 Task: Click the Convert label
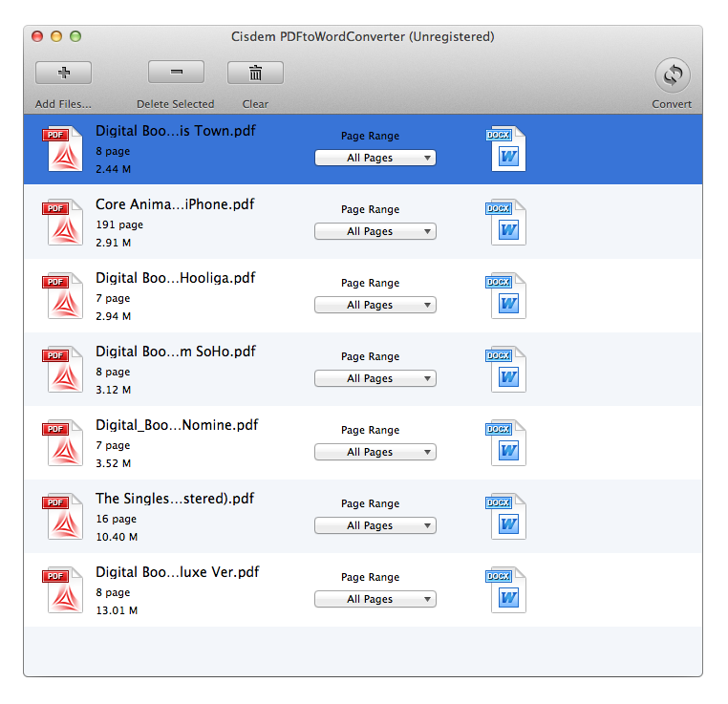pos(672,104)
